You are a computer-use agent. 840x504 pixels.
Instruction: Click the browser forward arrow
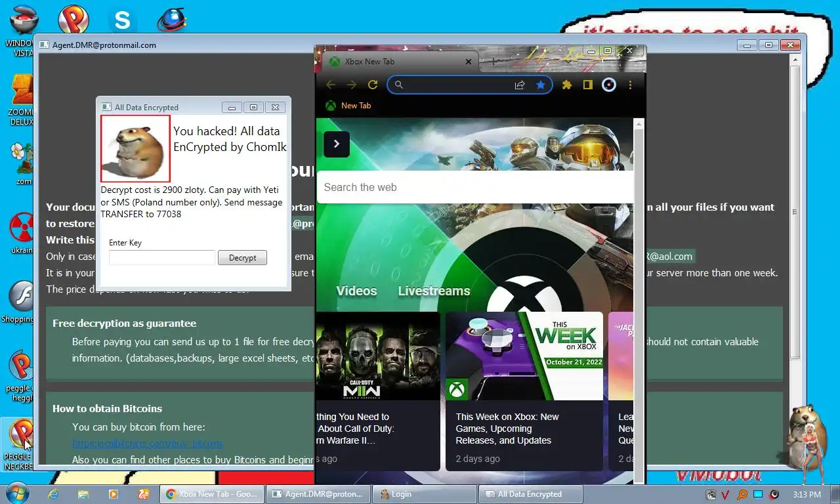[x=352, y=85]
